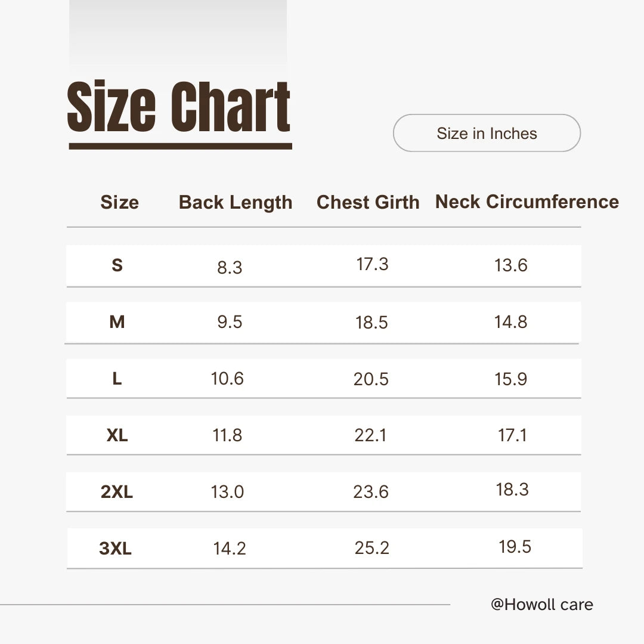Click the "Size Chart" title

[x=179, y=107]
